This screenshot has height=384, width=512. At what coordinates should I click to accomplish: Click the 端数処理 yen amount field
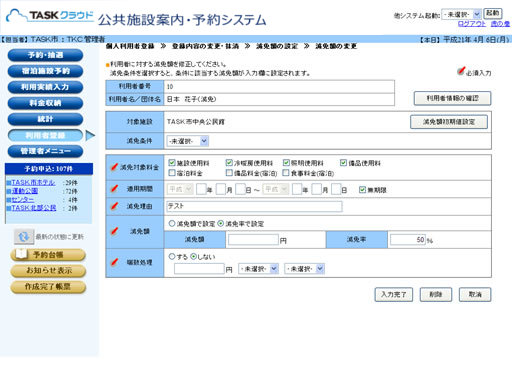click(199, 269)
